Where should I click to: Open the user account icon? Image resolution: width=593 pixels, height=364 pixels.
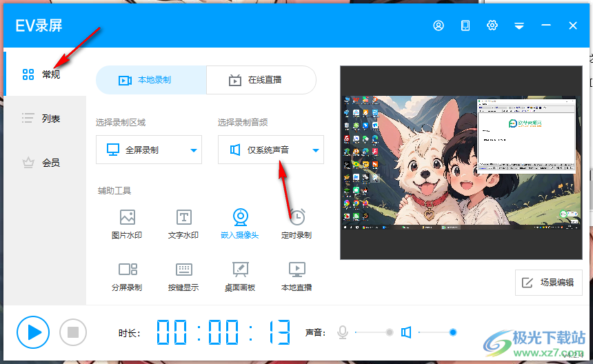439,26
